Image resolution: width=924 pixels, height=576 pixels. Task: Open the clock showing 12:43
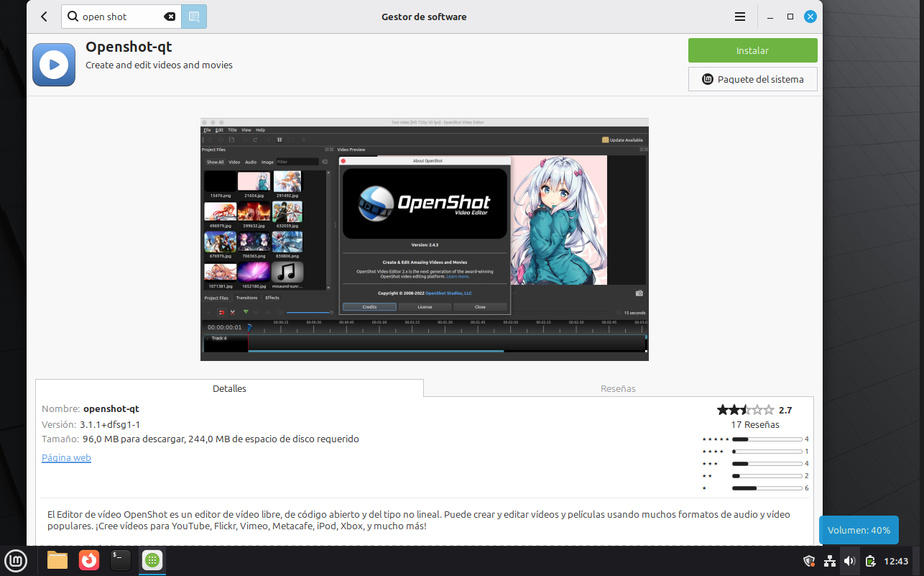896,561
